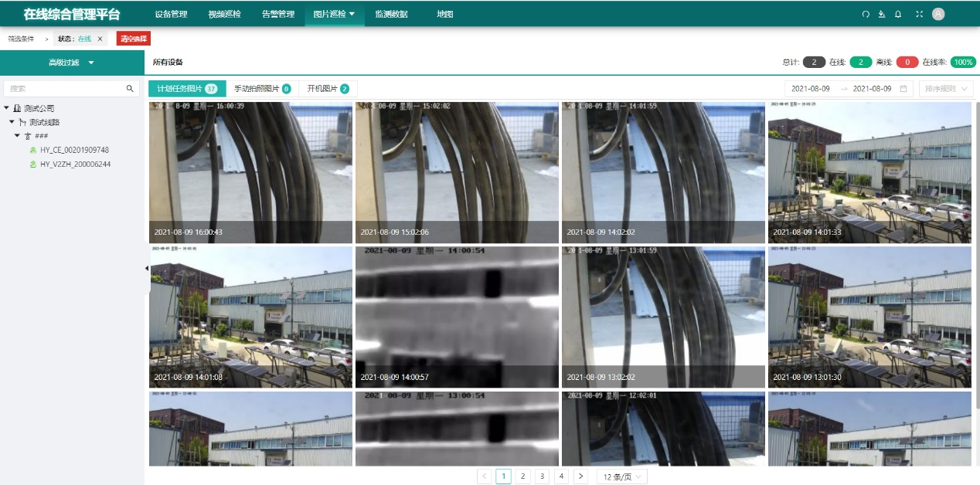Go to page 2 of results
The height and width of the screenshot is (485, 980).
pos(523,477)
